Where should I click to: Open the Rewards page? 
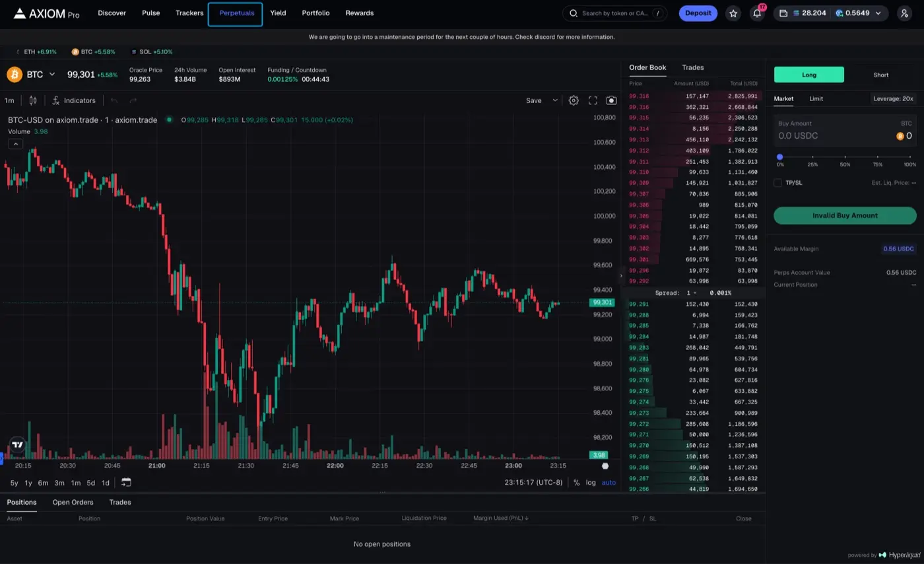(360, 13)
